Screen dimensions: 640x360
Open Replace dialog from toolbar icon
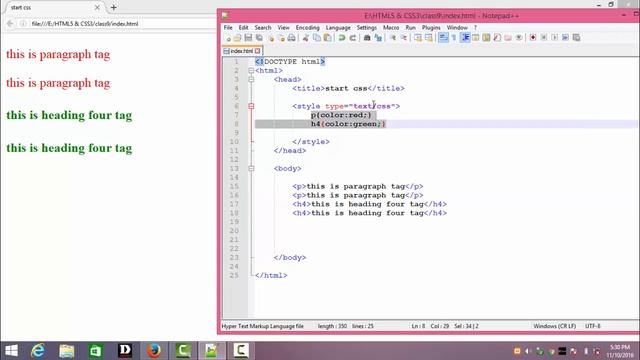[x=378, y=38]
